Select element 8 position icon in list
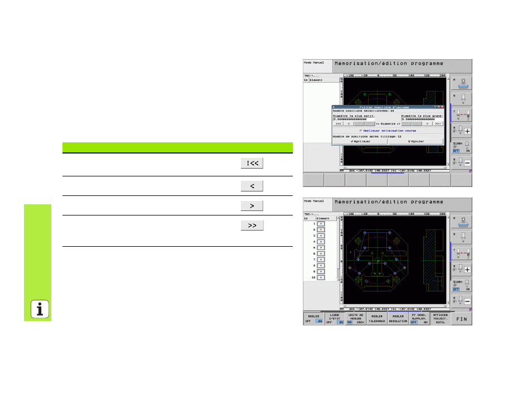 321,266
